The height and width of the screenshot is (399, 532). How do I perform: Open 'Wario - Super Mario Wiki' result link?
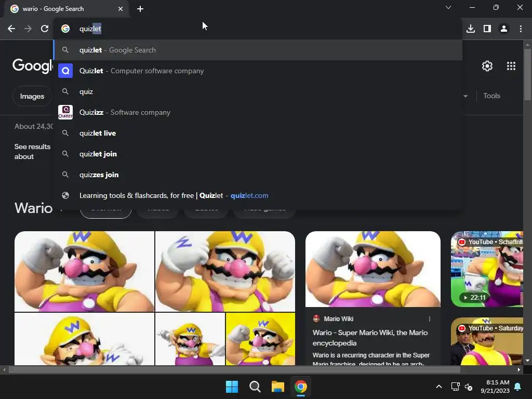[x=370, y=338]
